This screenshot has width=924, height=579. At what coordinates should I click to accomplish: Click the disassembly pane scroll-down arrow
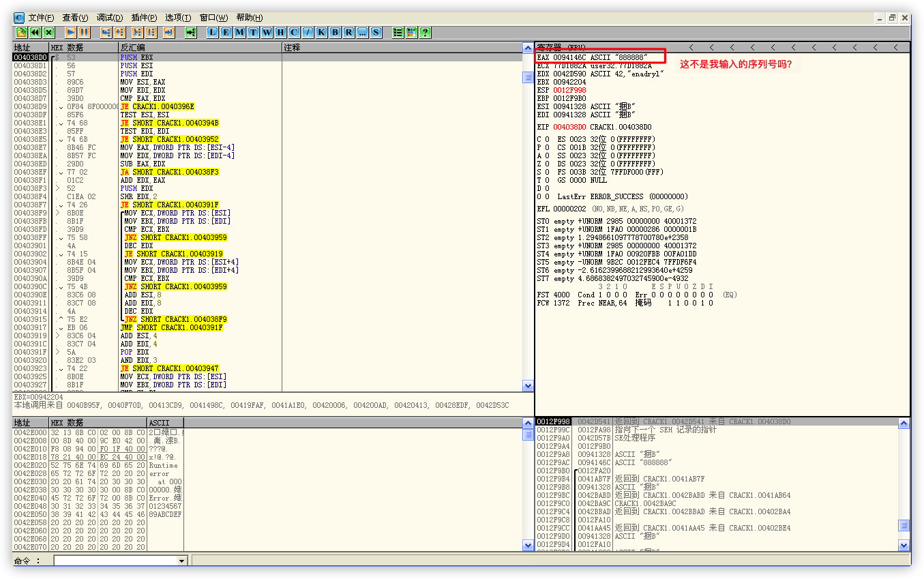[x=528, y=386]
